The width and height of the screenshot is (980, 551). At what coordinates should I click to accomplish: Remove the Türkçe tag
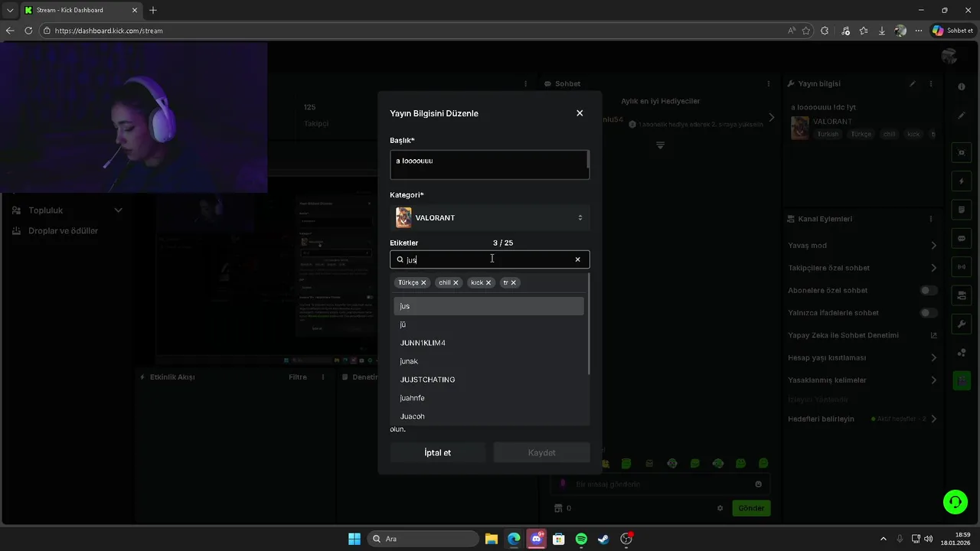[423, 282]
